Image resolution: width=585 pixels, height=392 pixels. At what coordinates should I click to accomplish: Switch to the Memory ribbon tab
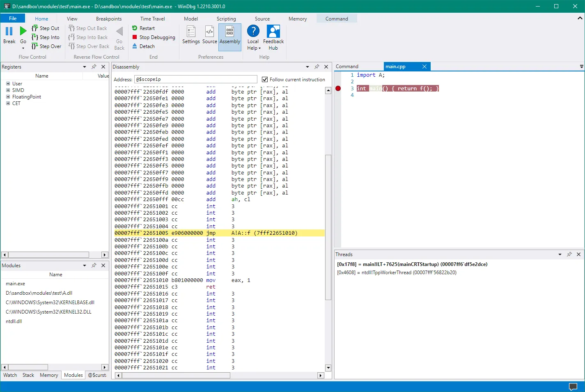pyautogui.click(x=298, y=19)
